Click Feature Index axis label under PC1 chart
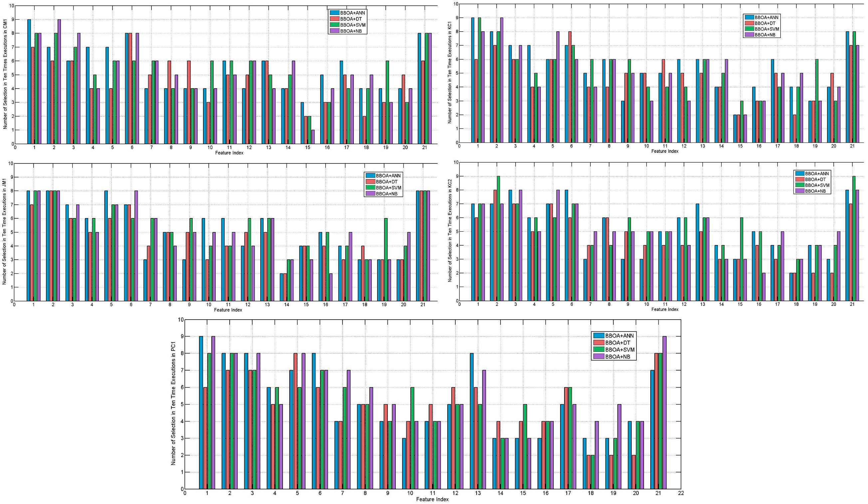Viewport: 868px width, 504px height. pos(432,499)
